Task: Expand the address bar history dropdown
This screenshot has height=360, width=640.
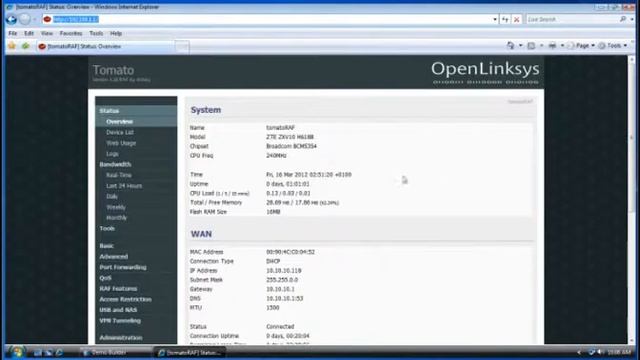Action: 495,19
